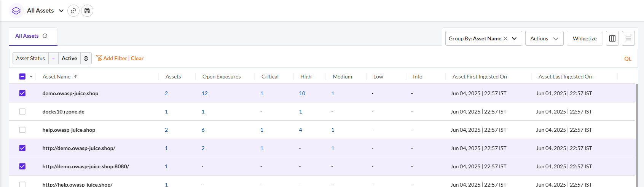The width and height of the screenshot is (644, 187).
Task: Click Asset Name column header
Action: pos(56,77)
